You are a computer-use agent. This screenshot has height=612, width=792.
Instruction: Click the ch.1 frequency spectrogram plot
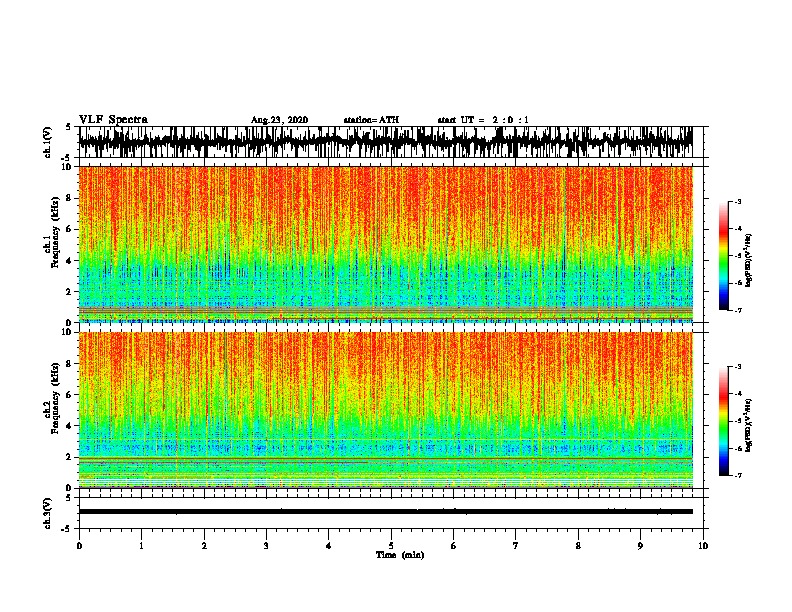pos(386,244)
